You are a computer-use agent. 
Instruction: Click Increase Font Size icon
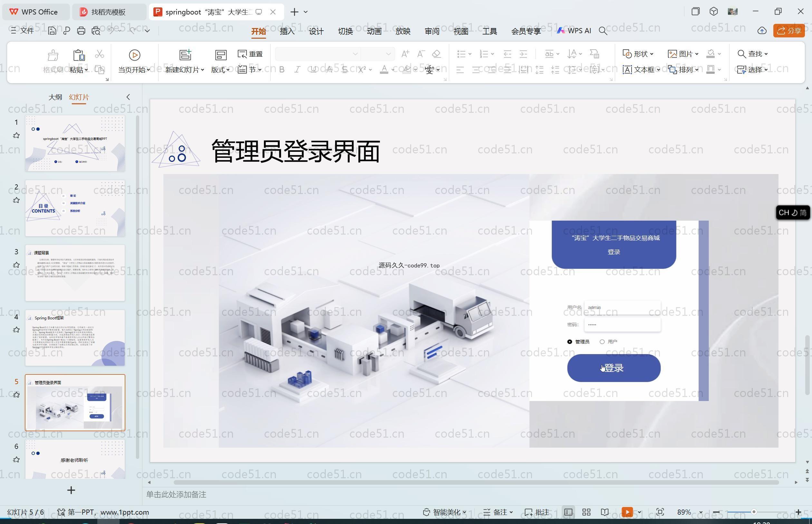pos(405,54)
